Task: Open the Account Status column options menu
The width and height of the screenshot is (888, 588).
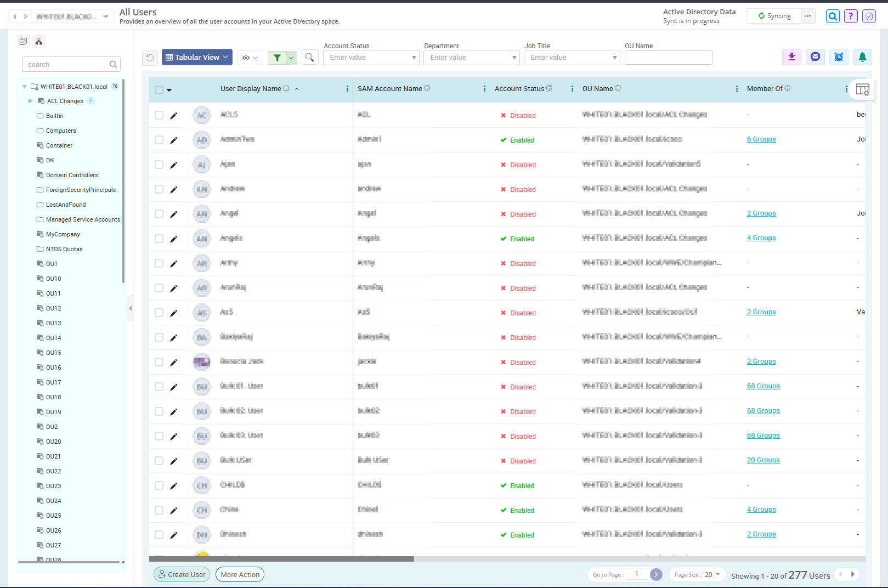Action: [x=572, y=88]
